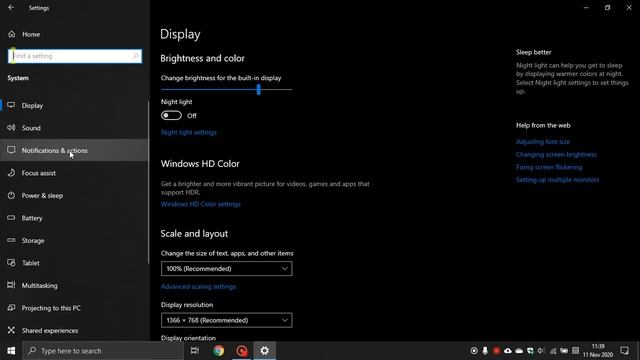Open Focus assist settings
This screenshot has height=360, width=640.
click(x=74, y=173)
